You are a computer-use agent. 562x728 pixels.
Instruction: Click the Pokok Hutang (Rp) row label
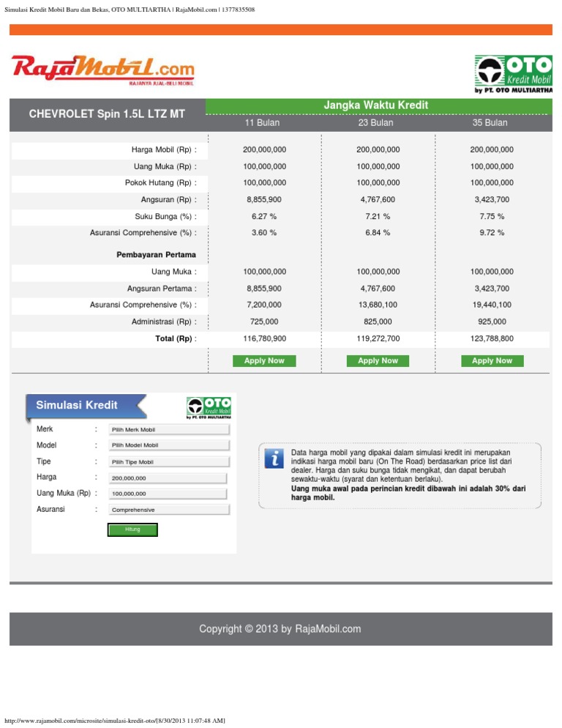[160, 183]
